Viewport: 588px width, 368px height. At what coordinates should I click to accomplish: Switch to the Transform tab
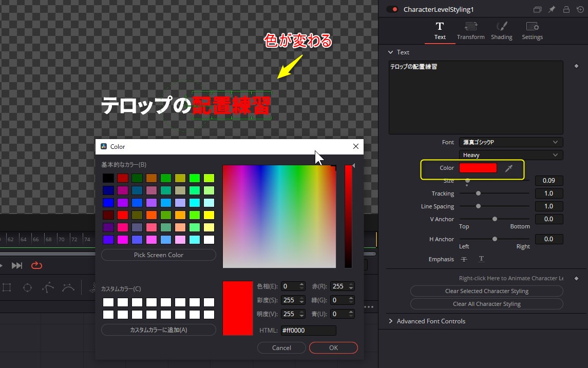(470, 30)
